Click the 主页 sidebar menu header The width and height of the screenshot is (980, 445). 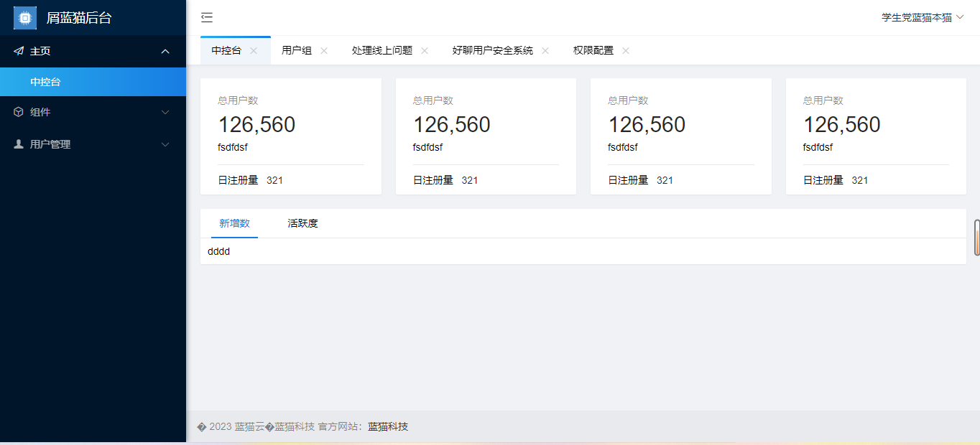tap(93, 51)
